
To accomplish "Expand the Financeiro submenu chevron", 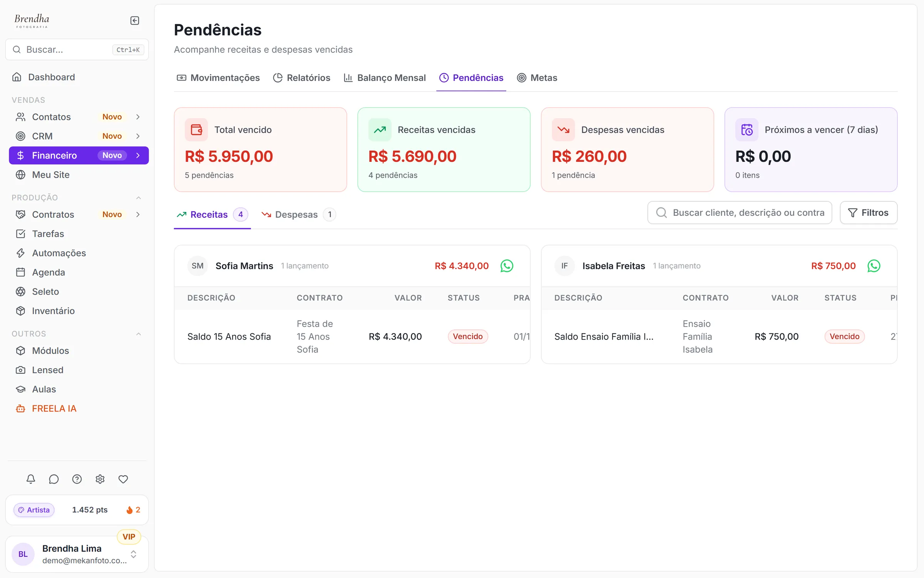I will pos(138,155).
